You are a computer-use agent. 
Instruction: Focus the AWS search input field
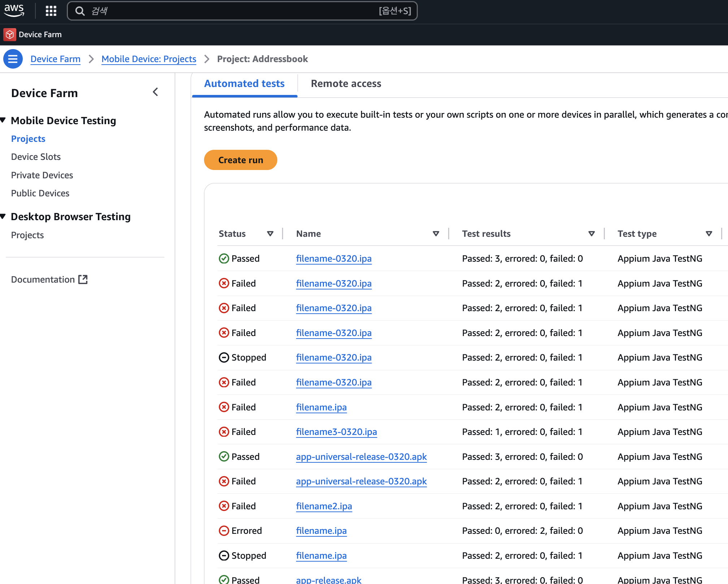(231, 11)
